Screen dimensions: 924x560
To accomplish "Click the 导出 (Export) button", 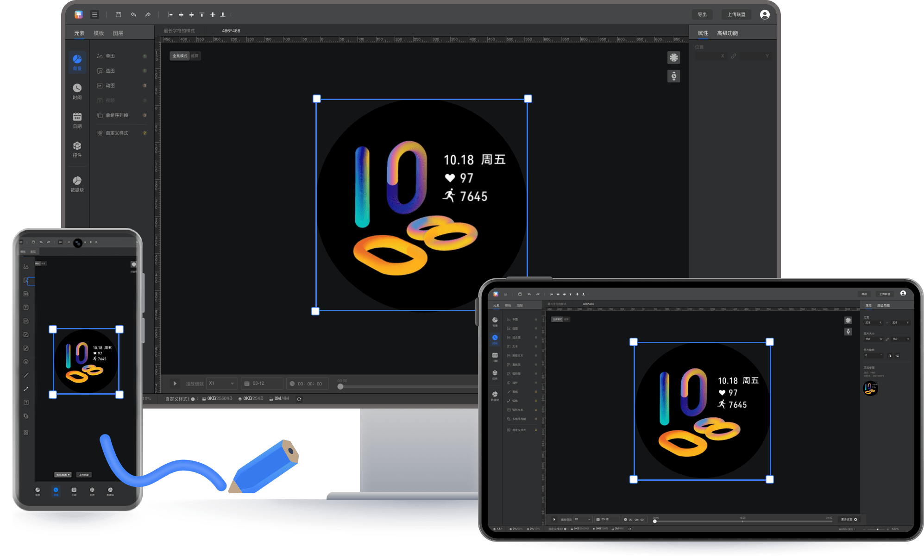I will tap(702, 14).
